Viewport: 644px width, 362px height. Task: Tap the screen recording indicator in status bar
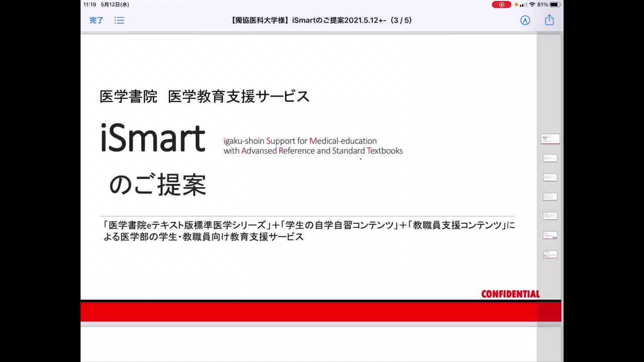(x=502, y=5)
